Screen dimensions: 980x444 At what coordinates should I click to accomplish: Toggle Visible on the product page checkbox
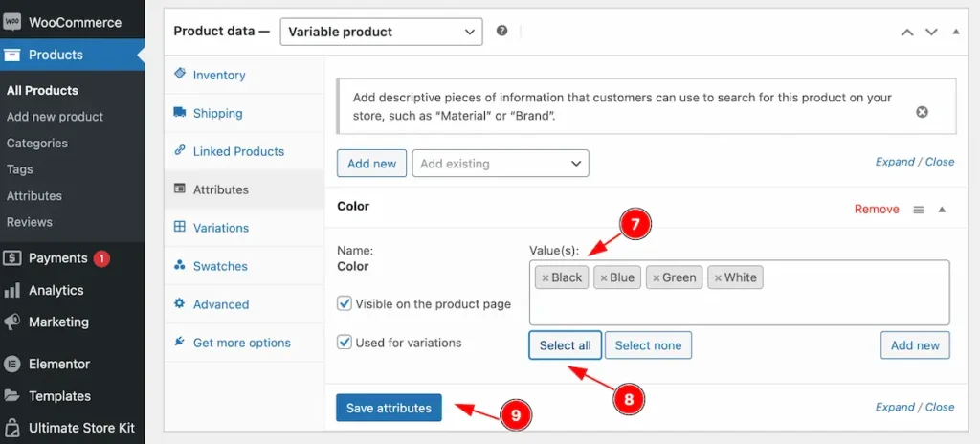(345, 304)
